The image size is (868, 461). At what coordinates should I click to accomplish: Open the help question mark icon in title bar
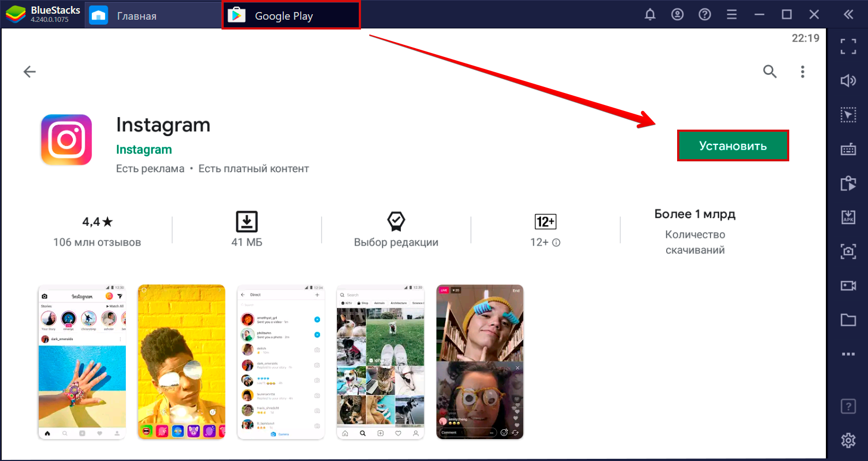click(704, 15)
